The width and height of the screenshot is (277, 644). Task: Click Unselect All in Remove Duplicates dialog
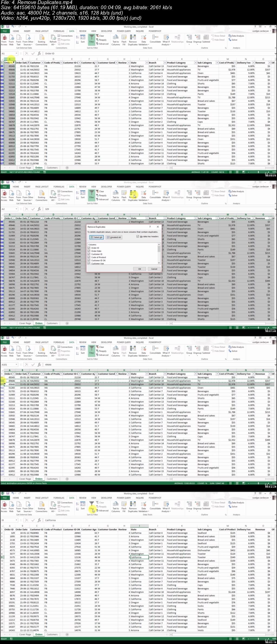(114, 237)
